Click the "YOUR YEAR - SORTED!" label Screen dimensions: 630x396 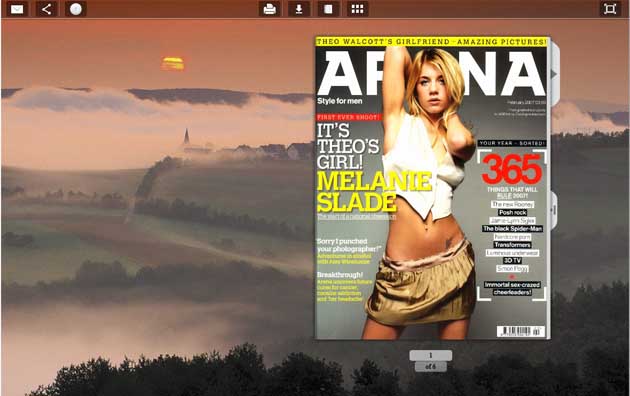coord(512,143)
